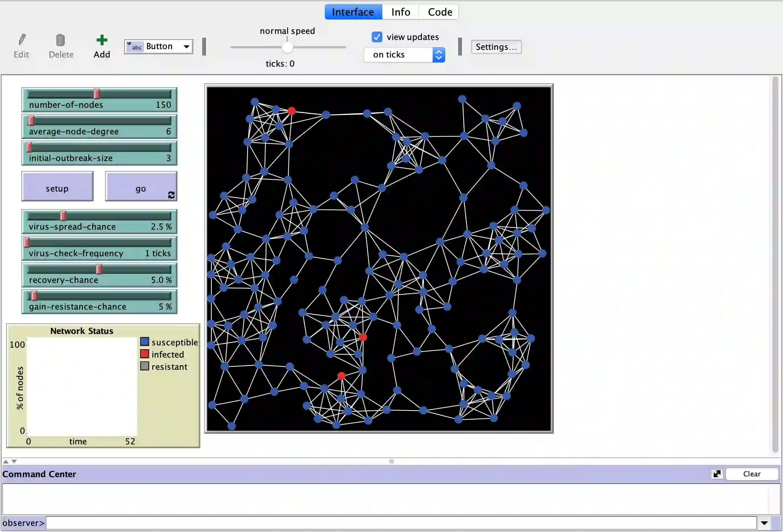Switch to the Info tab
This screenshot has height=532, width=783.
click(x=400, y=12)
